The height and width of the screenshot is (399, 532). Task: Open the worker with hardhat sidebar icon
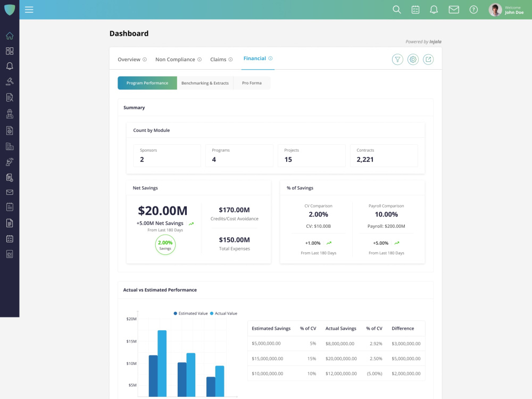[x=10, y=114]
